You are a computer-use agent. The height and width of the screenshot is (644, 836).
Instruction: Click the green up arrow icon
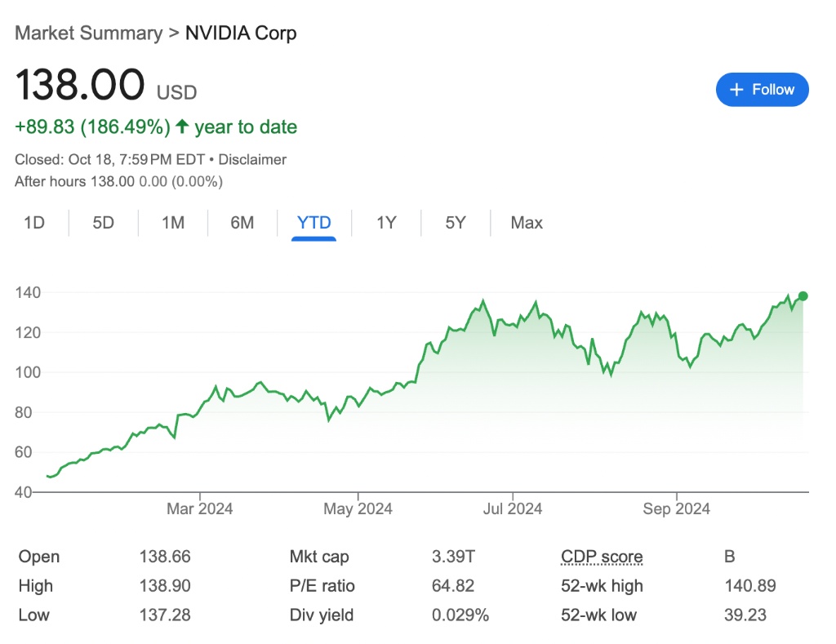pos(182,127)
